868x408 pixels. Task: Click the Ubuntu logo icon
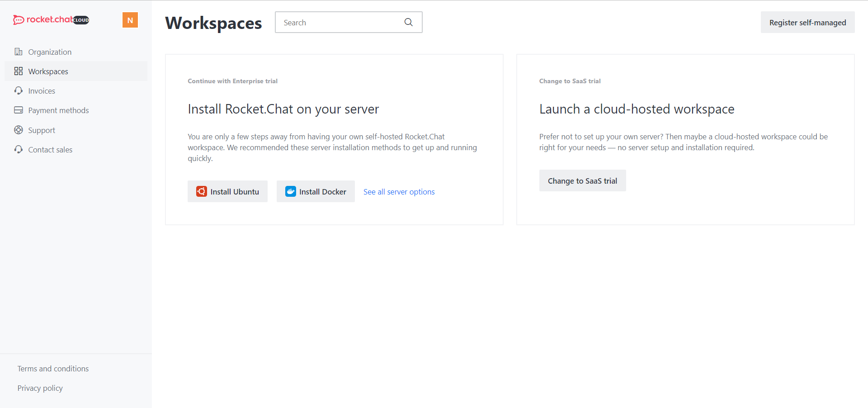(x=202, y=191)
